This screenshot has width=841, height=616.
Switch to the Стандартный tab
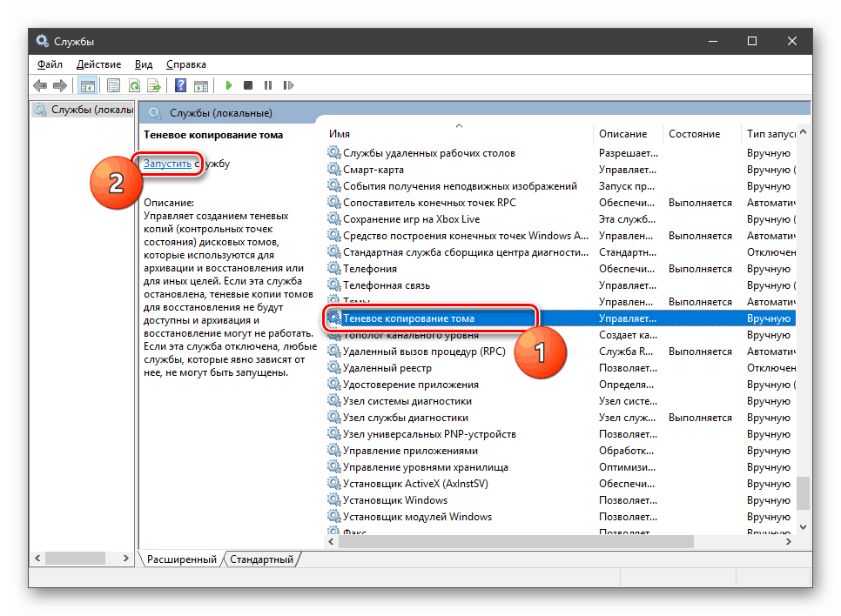pos(261,559)
